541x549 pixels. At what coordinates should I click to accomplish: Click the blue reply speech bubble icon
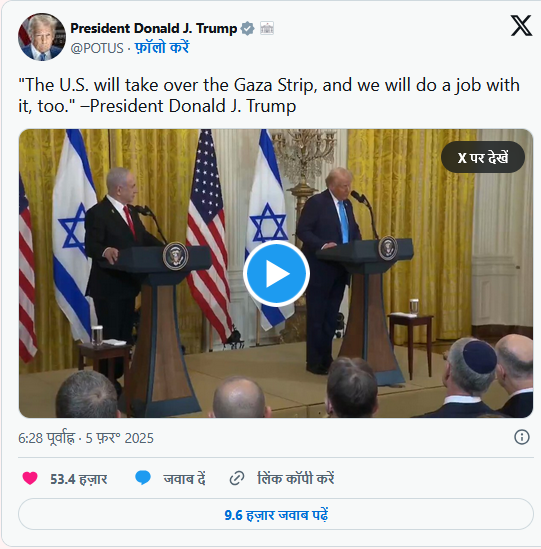point(143,478)
